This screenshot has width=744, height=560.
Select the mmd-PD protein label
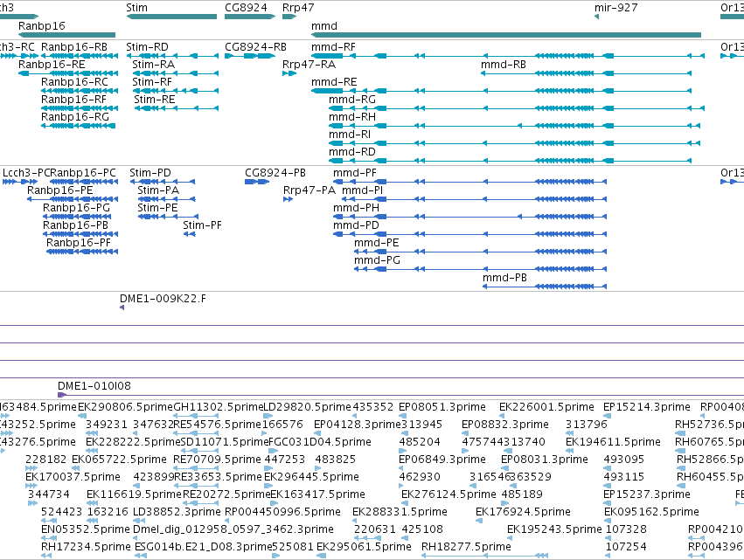click(356, 225)
